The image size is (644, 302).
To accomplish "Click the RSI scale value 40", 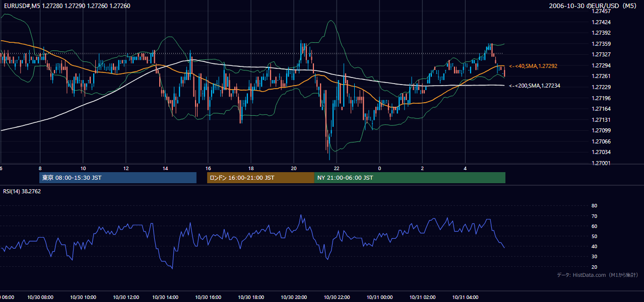I will tap(594, 246).
